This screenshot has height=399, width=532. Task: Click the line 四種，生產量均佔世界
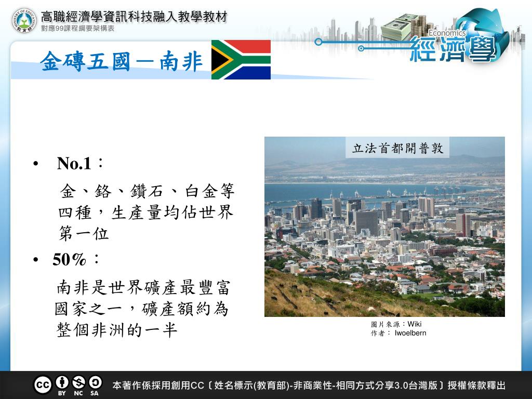click(x=146, y=212)
